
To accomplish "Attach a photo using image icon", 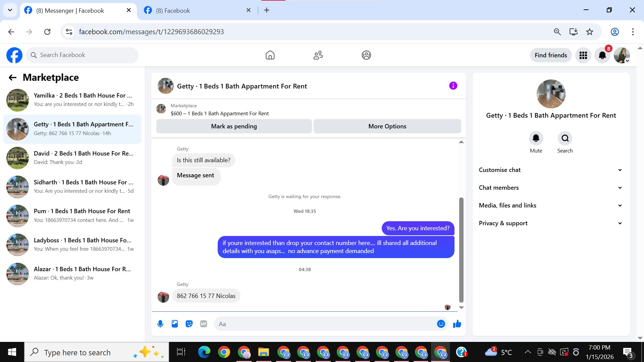I will pos(175,324).
